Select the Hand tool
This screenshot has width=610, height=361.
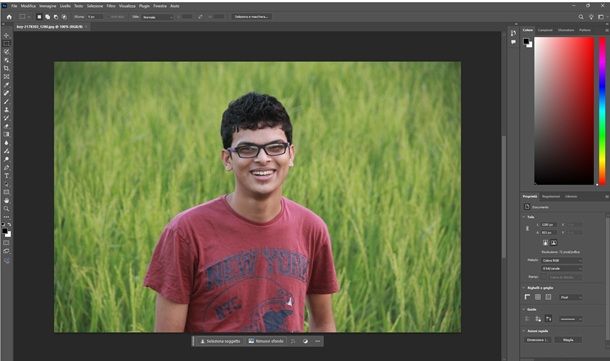point(7,201)
